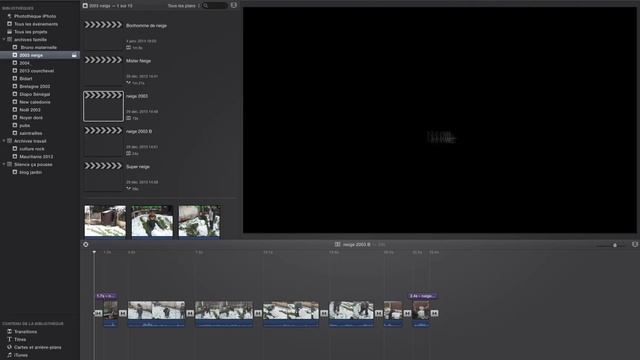640x360 pixels.
Task: Select the transition after the second clip
Action: pyautogui.click(x=190, y=313)
